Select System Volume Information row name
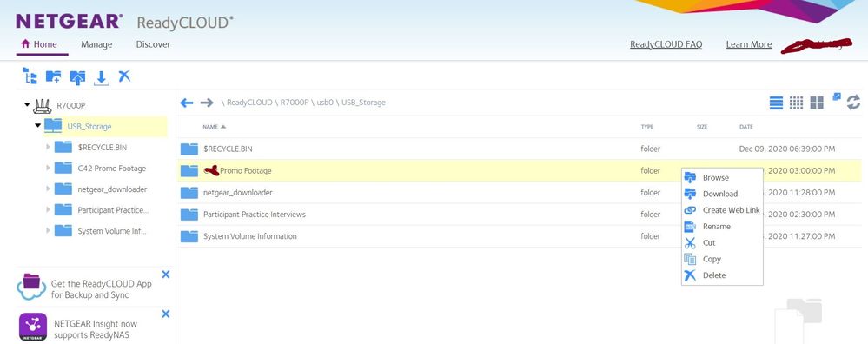This screenshot has height=344, width=868. point(250,236)
